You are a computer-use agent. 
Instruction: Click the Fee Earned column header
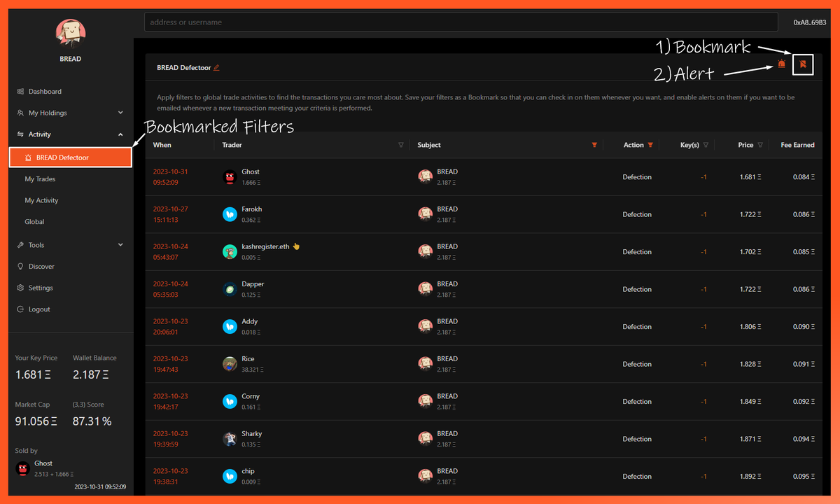point(798,145)
